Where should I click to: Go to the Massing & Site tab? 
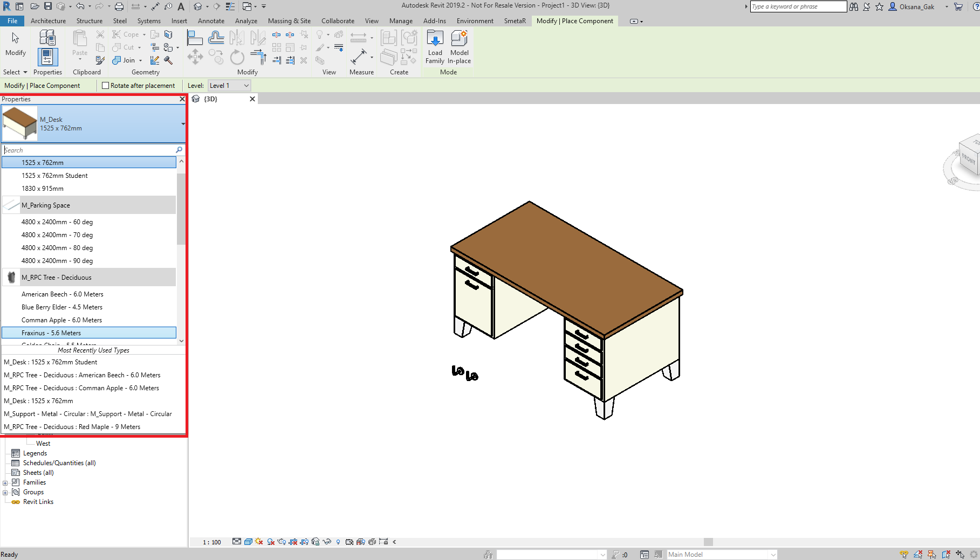click(x=289, y=21)
